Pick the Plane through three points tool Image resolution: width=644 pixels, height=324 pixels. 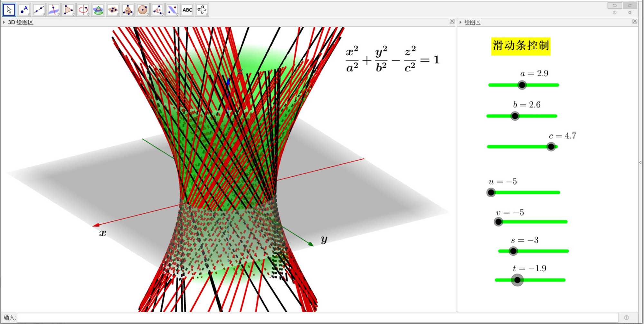113,10
